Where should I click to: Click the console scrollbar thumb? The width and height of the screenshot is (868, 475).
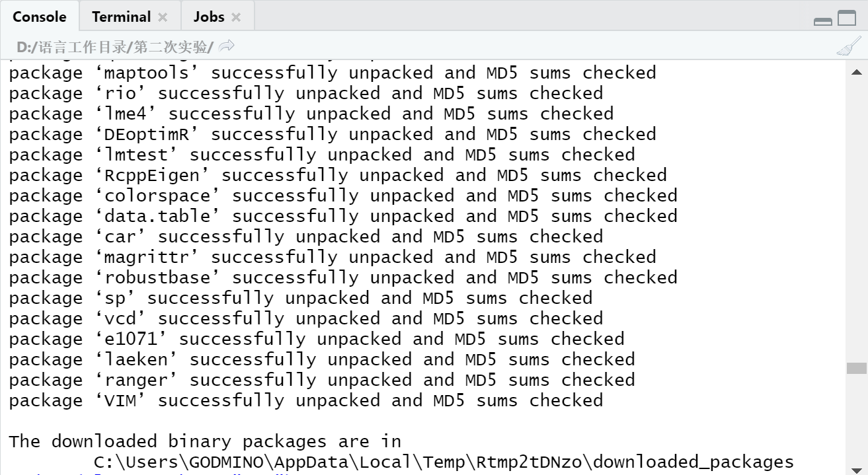[x=857, y=368]
